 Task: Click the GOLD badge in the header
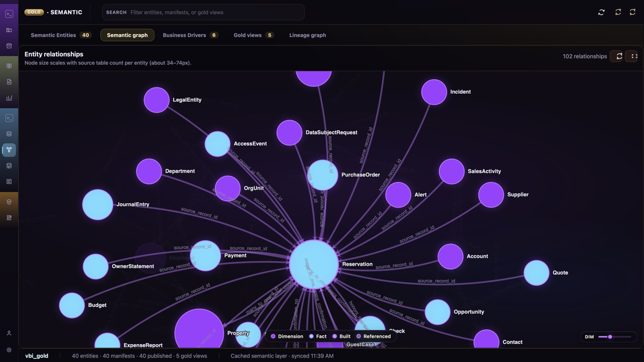tap(34, 12)
